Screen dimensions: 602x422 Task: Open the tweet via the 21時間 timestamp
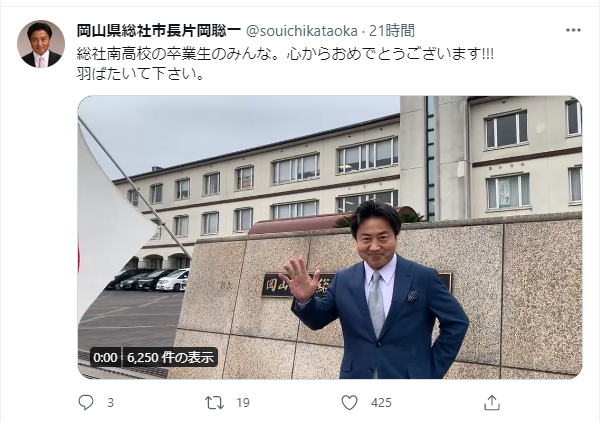pyautogui.click(x=392, y=31)
